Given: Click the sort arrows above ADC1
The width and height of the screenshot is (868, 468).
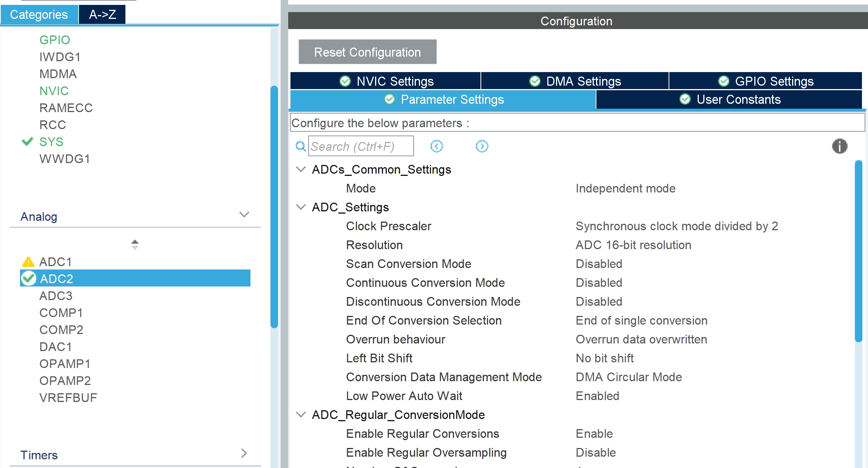Looking at the screenshot, I should (x=135, y=245).
